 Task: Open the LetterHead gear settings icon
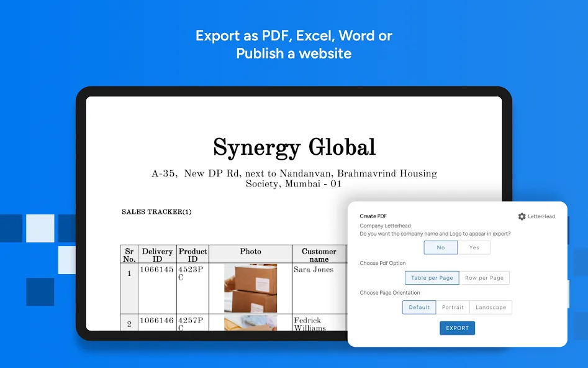tap(522, 216)
